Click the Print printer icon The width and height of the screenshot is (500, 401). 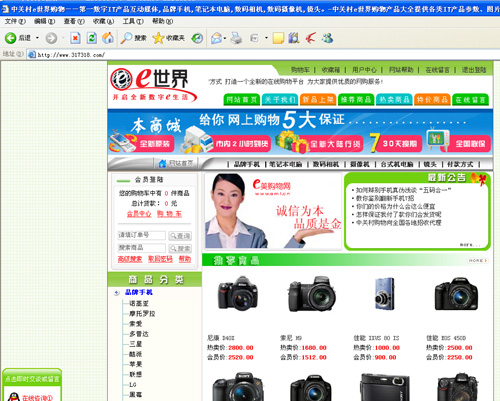point(236,38)
